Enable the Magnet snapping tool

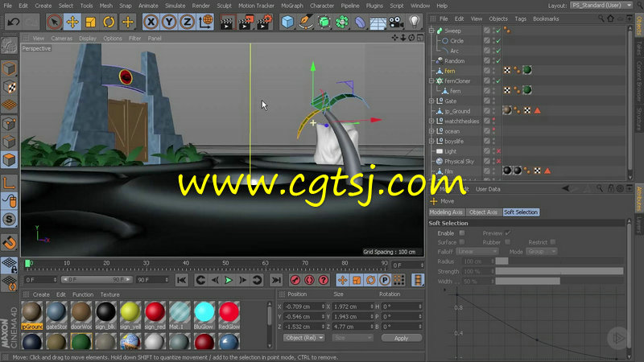click(x=9, y=243)
